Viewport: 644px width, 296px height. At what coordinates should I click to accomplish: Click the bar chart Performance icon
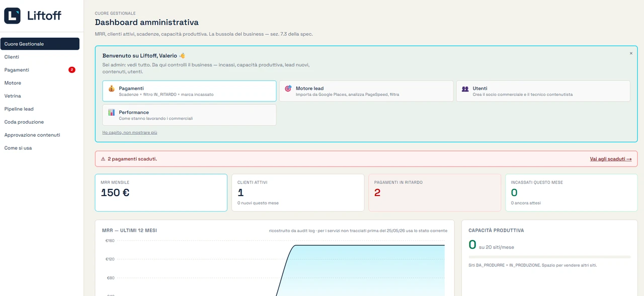pos(111,113)
